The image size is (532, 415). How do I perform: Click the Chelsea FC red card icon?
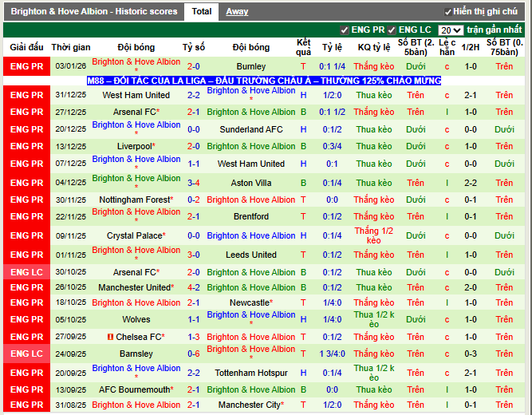pyautogui.click(x=110, y=337)
